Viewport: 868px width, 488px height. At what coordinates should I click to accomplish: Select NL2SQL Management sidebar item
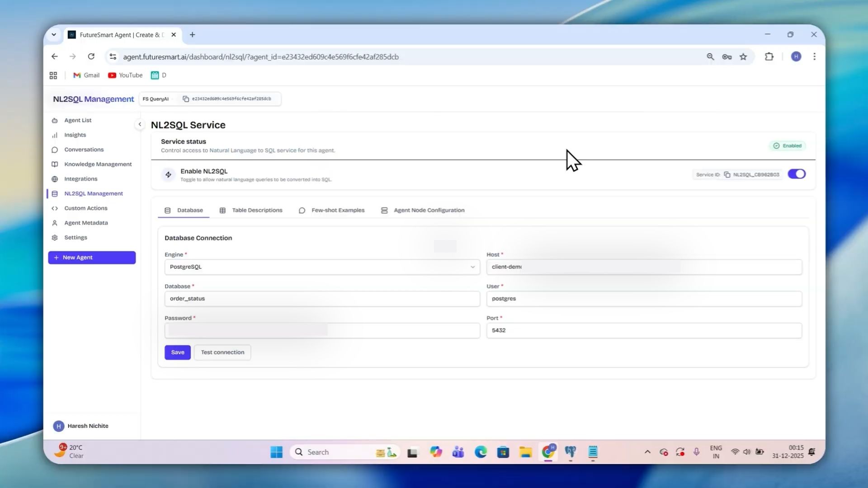(x=93, y=193)
